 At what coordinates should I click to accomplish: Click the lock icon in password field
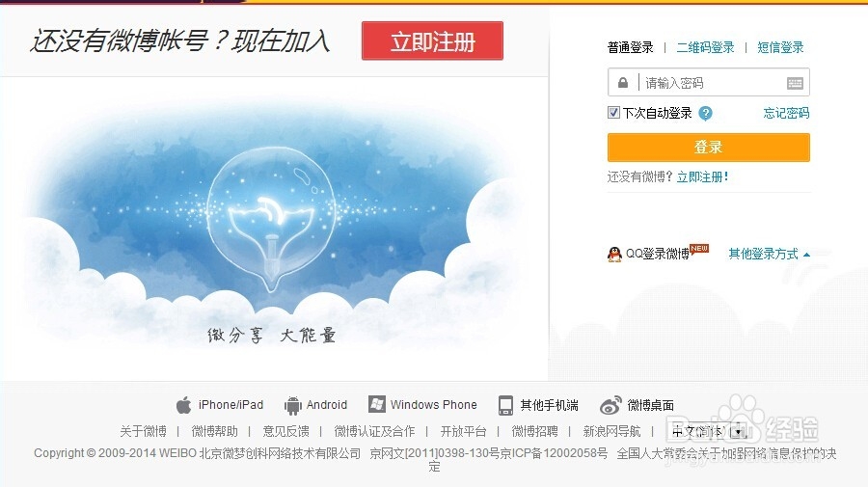623,83
